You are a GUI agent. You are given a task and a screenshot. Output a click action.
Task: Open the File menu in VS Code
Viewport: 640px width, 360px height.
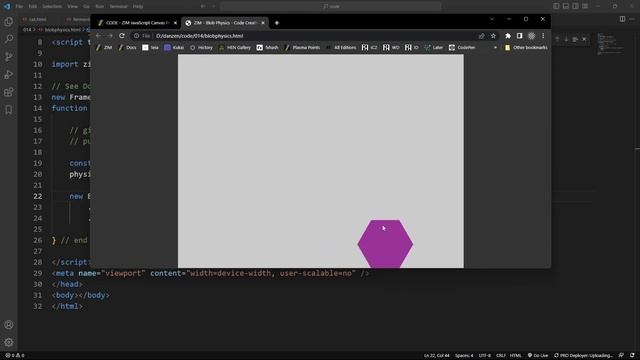pos(19,7)
